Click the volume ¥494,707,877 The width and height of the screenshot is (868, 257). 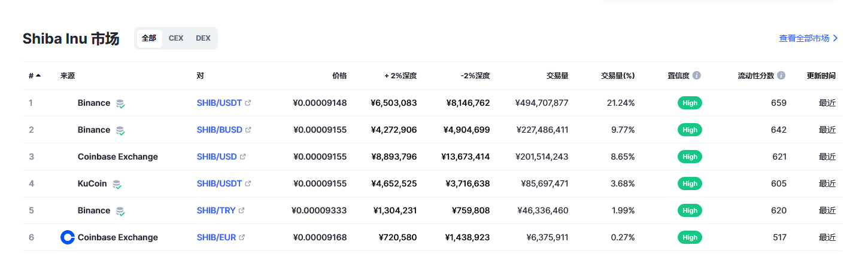(542, 103)
